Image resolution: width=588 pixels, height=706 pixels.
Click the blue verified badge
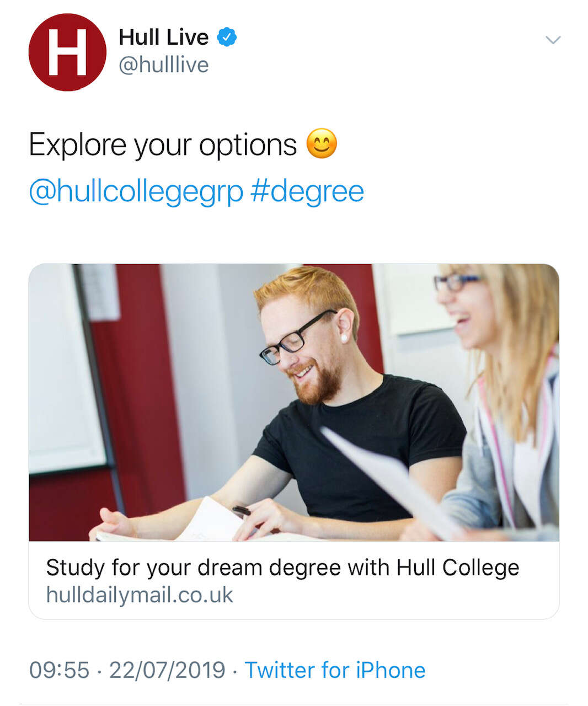click(226, 37)
